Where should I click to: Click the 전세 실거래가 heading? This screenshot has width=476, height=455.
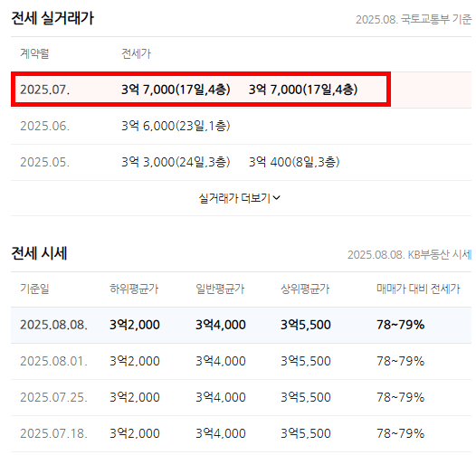click(52, 18)
